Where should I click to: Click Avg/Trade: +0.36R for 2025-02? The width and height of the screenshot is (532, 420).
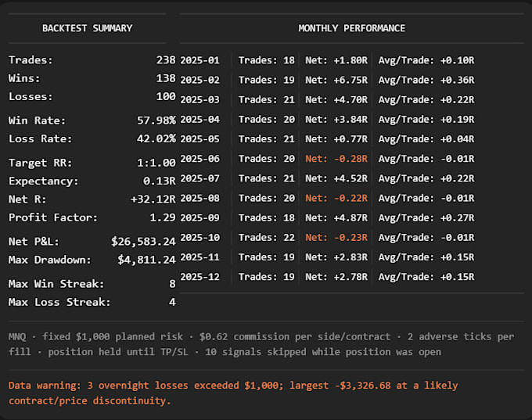[426, 80]
